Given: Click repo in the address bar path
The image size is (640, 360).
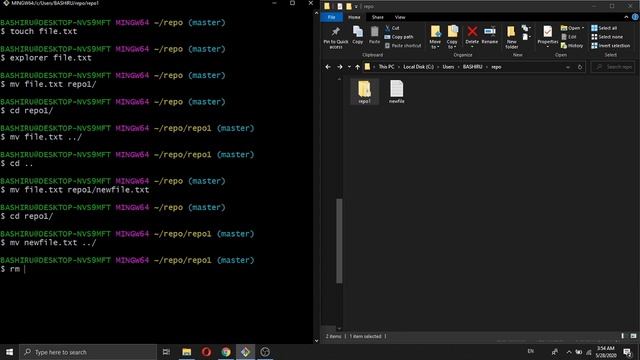Looking at the screenshot, I should click(x=496, y=67).
